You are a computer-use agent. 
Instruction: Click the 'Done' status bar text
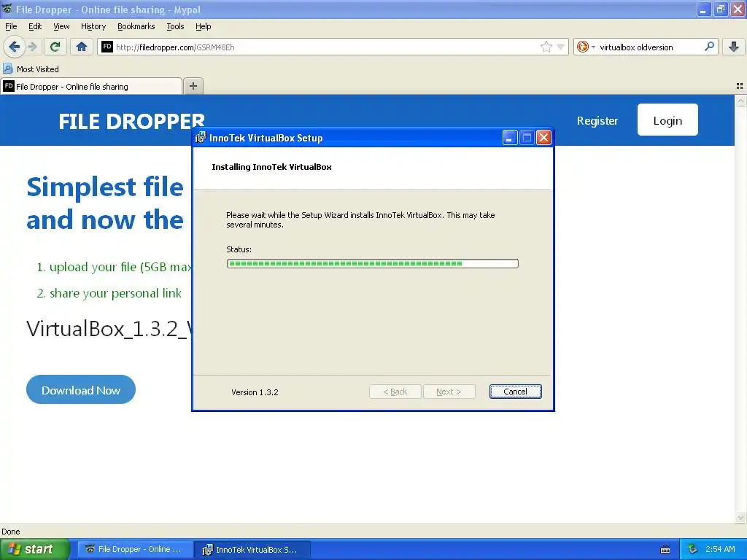[10, 532]
